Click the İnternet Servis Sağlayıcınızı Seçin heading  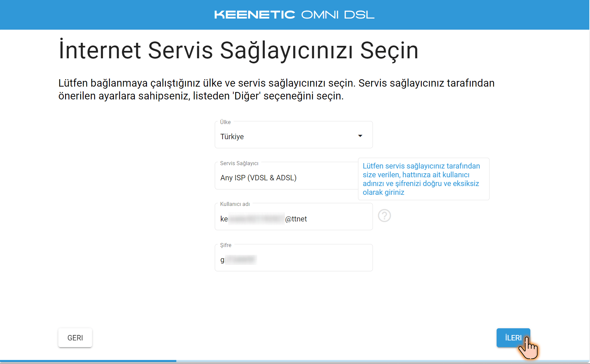click(x=238, y=51)
